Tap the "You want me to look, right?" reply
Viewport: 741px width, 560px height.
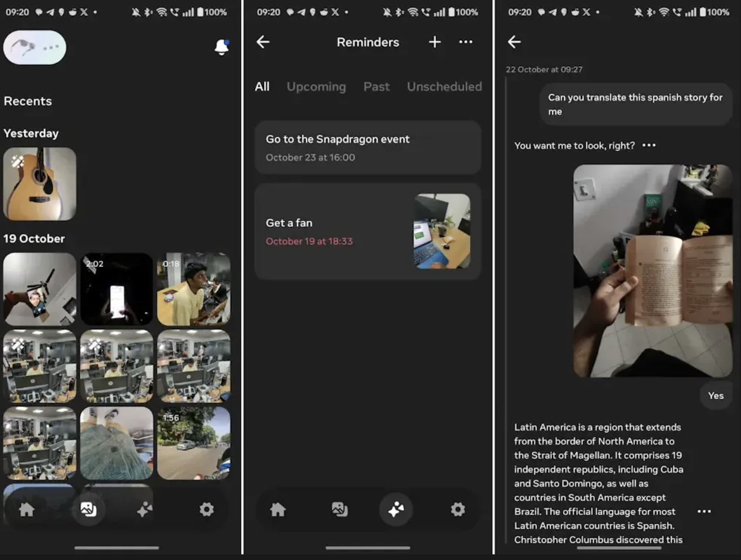click(574, 145)
